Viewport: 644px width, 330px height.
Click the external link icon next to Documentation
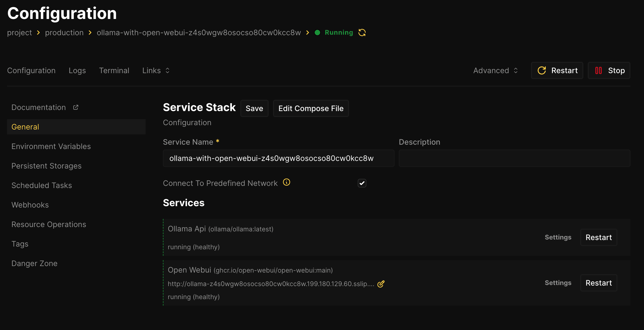tap(76, 107)
